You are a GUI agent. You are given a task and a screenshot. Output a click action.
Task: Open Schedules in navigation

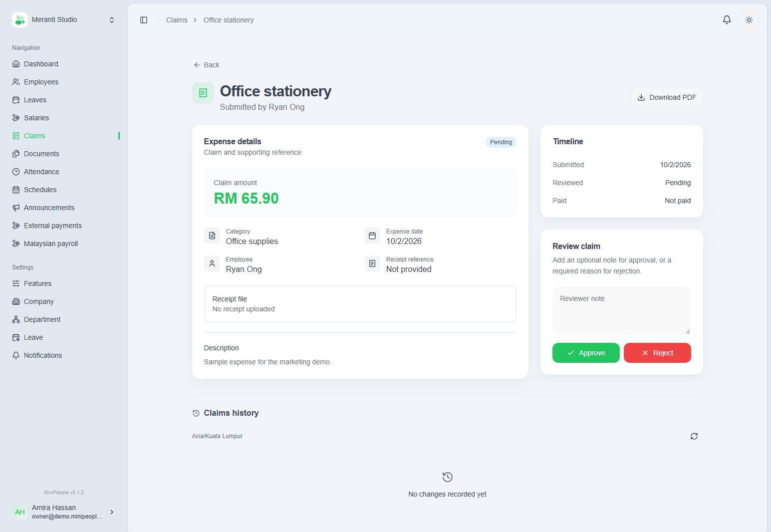64,190
